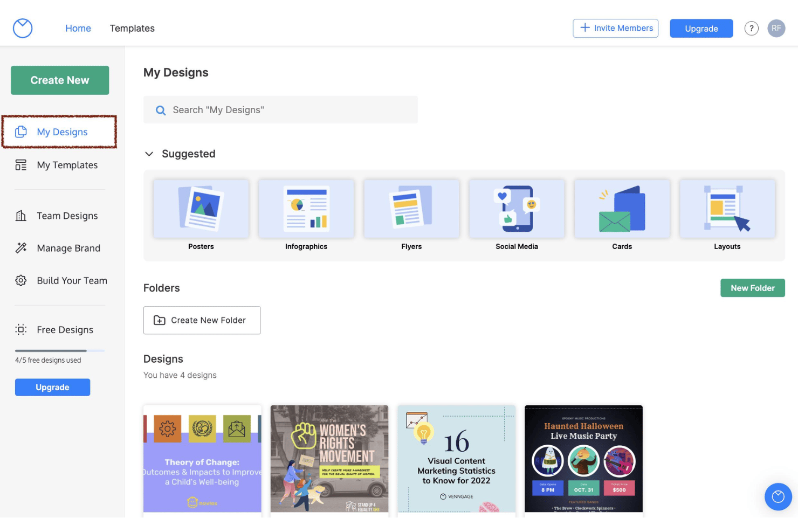
Task: Click the folder-plus icon in Create New Folder
Action: pos(160,320)
